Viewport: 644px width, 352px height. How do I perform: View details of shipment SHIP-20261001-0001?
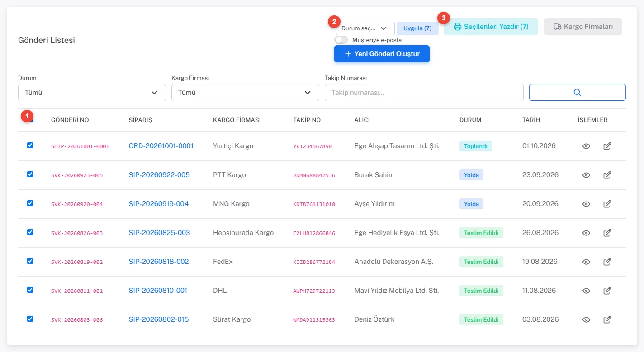(586, 146)
